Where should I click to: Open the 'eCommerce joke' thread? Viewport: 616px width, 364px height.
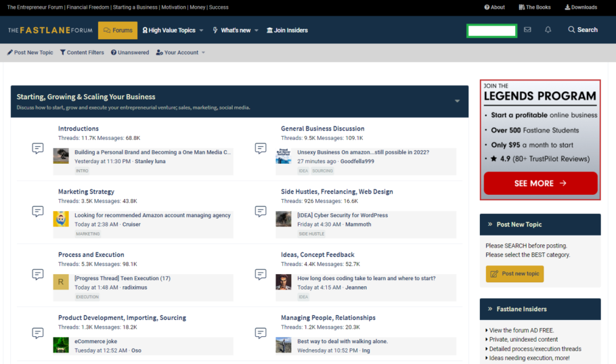tap(96, 341)
